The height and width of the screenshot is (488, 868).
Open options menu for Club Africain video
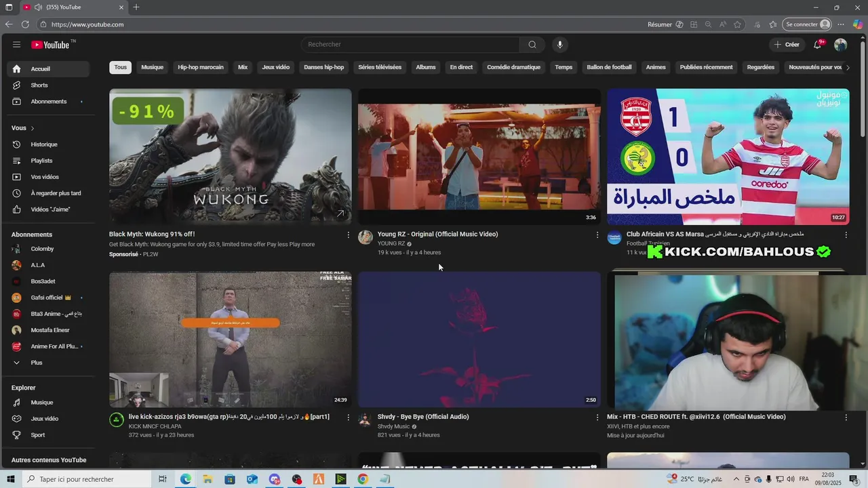click(x=846, y=235)
